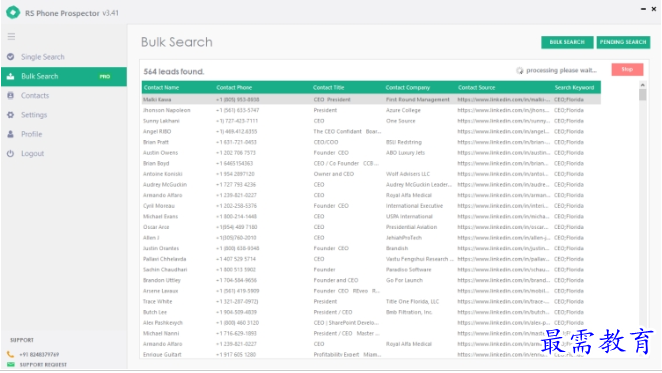
Task: Select the Jhonson Napoleon row
Action: pos(371,110)
